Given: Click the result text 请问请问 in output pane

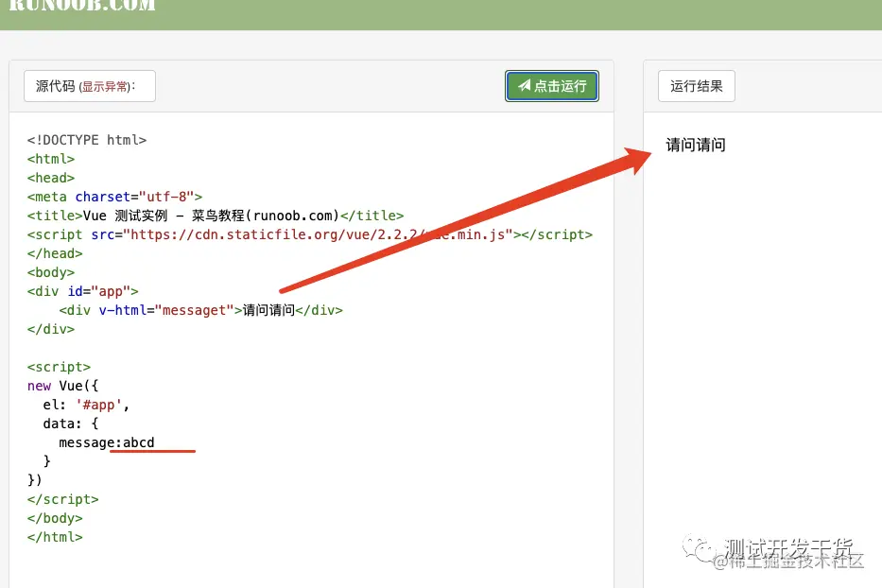Looking at the screenshot, I should (696, 146).
